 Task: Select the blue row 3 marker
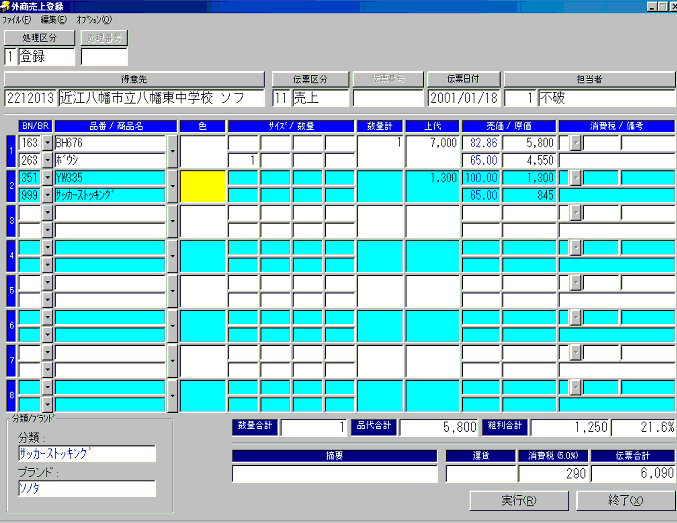pos(11,221)
